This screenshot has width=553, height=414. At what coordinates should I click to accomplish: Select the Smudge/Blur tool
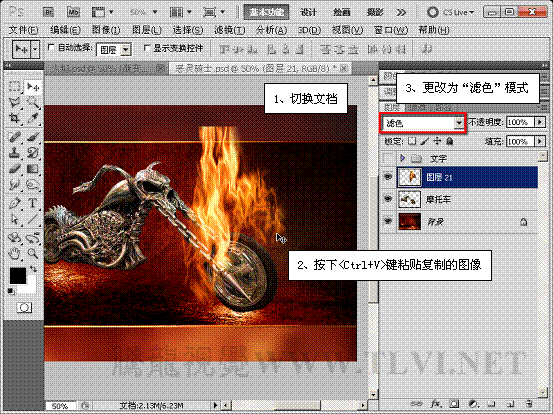point(14,185)
